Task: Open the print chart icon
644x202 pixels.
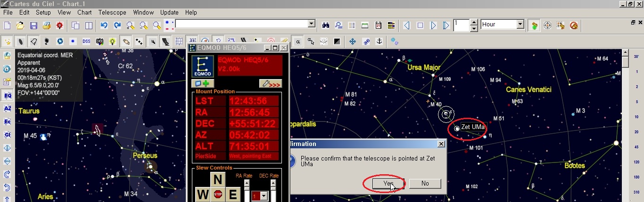Action: click(x=47, y=25)
